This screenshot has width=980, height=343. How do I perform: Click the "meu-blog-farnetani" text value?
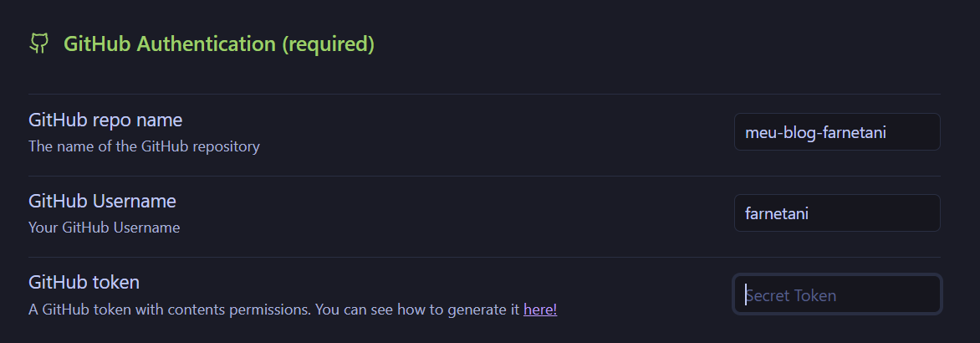coord(815,132)
